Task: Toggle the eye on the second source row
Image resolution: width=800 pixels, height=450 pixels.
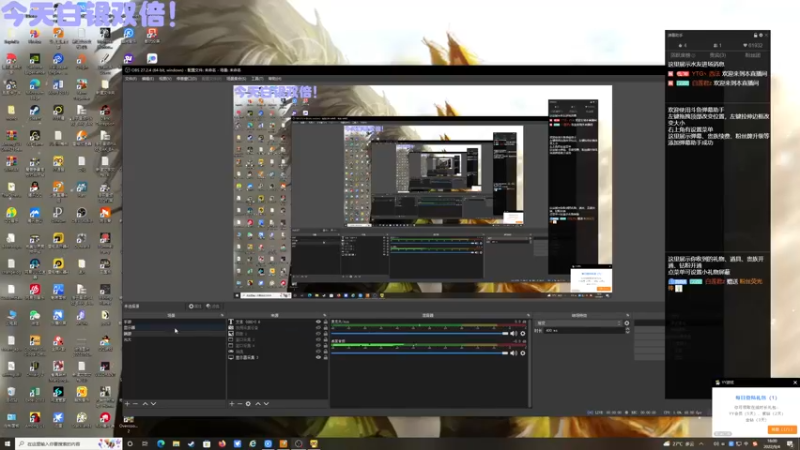Action: (x=318, y=328)
